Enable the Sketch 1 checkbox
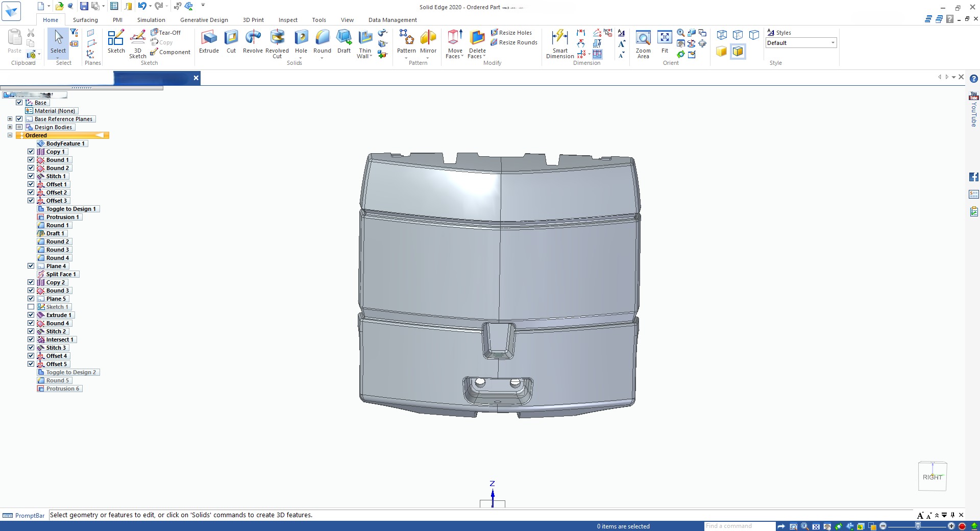This screenshot has width=980, height=531. tap(31, 307)
